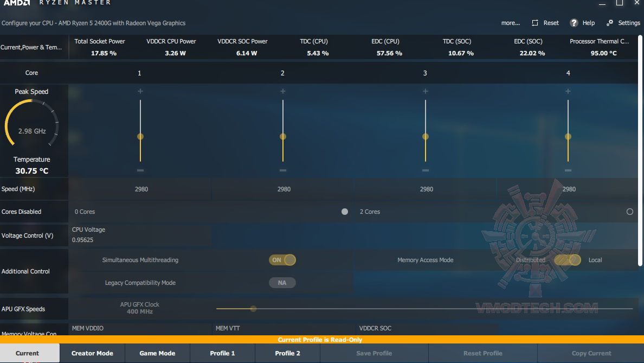644x363 pixels.
Task: Click Processor Thermal 95.00 °C value
Action: coord(604,53)
